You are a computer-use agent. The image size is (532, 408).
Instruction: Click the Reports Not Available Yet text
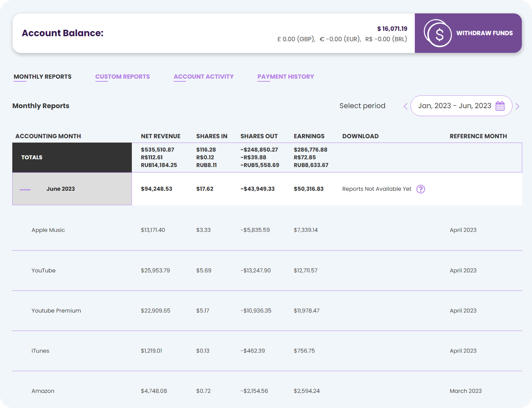377,189
